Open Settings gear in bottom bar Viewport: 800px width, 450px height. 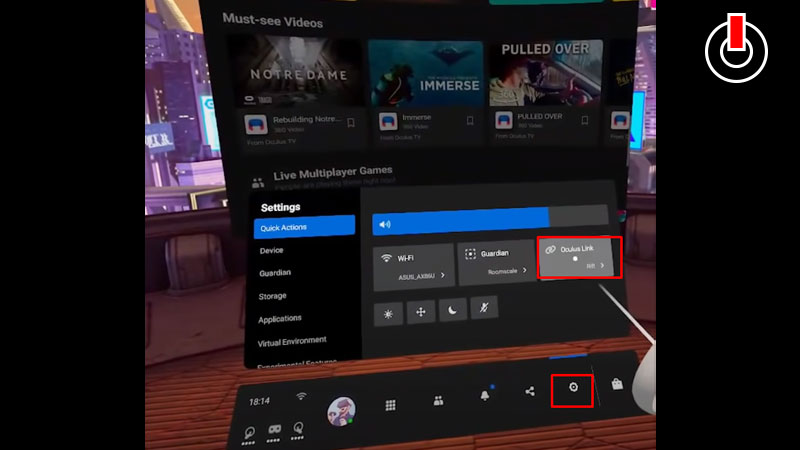pyautogui.click(x=573, y=387)
